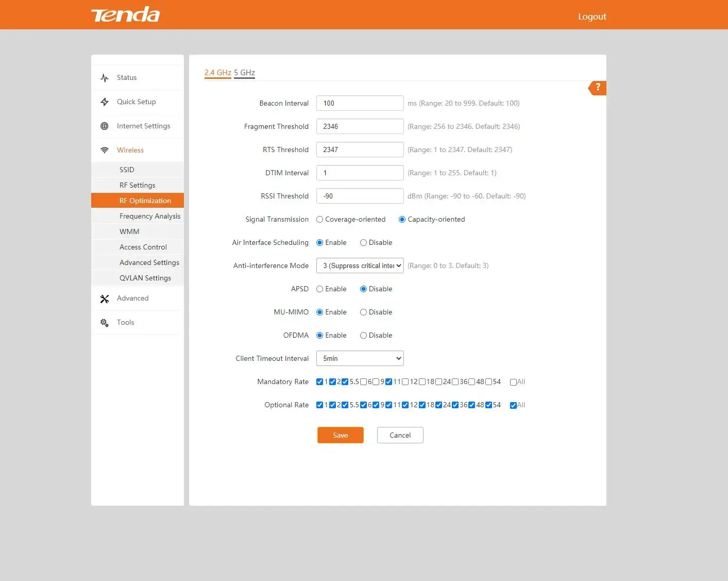Viewport: 728px width, 581px height.
Task: Check the Mandatory Rate All checkbox
Action: coord(514,382)
